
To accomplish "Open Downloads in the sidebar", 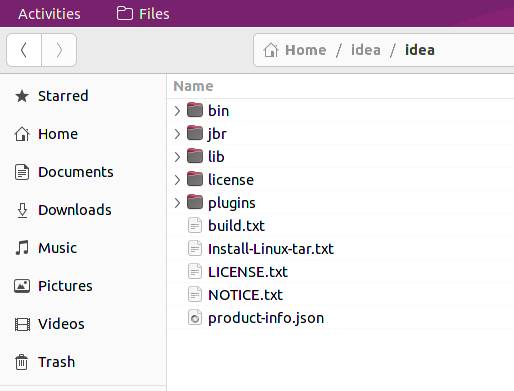I will [x=83, y=210].
